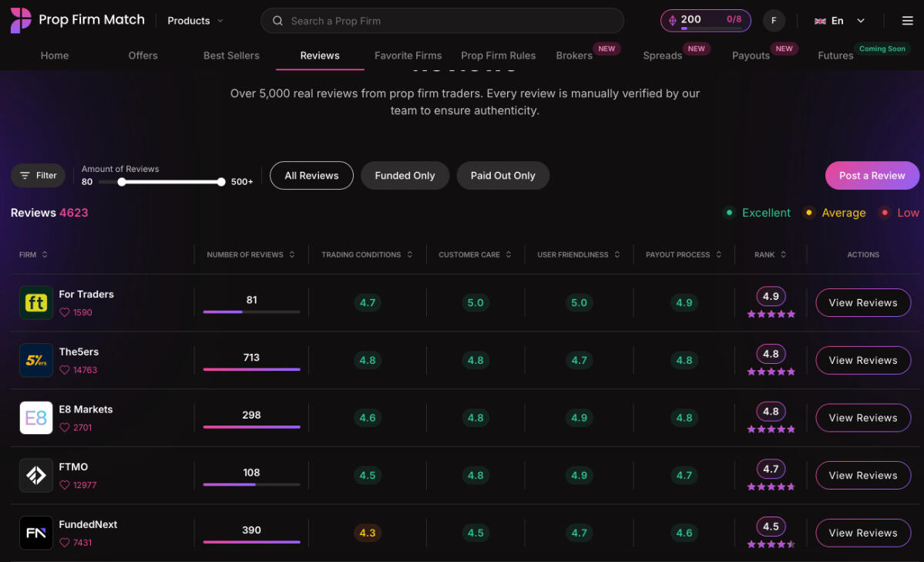Screen dimensions: 924x562
Task: Sort by Firm column
Action: [x=34, y=254]
